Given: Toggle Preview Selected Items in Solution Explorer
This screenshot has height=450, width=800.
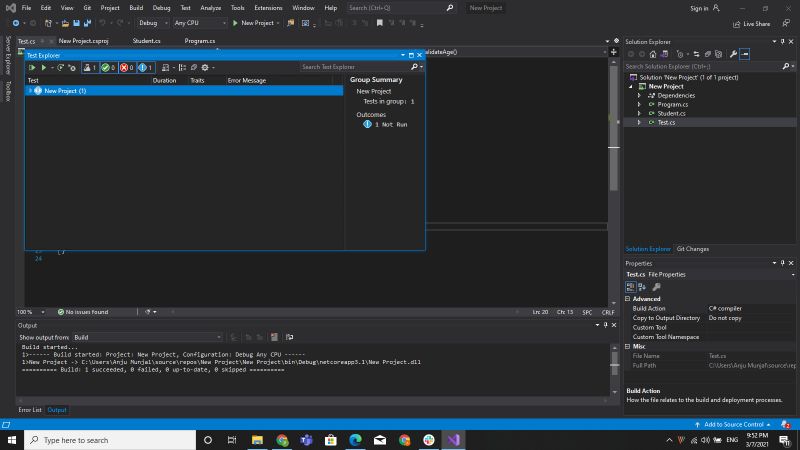Looking at the screenshot, I should coord(744,54).
